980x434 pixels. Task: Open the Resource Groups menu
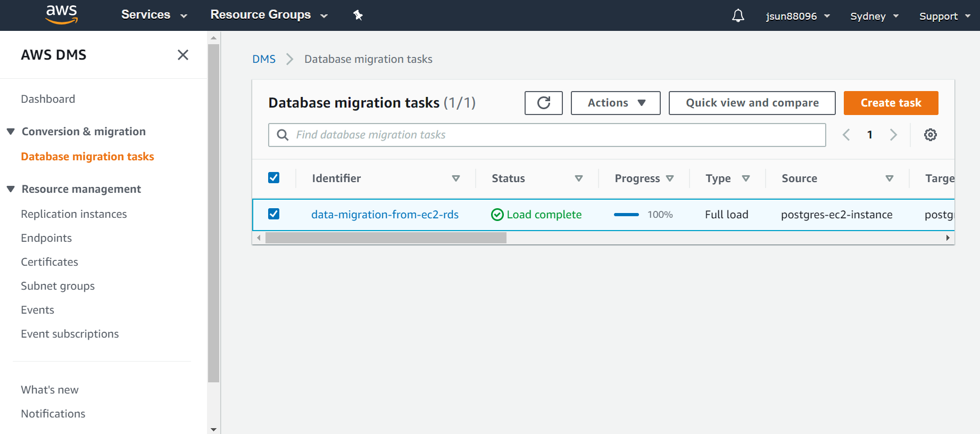[269, 15]
